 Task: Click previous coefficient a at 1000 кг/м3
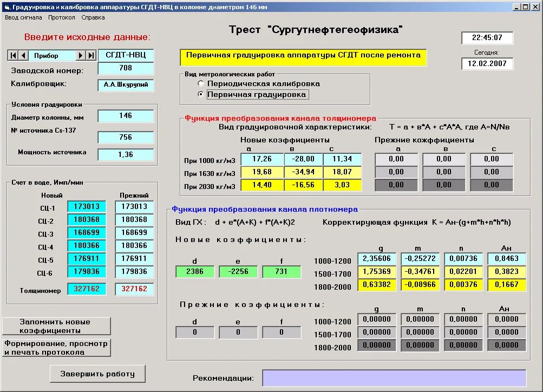pyautogui.click(x=396, y=159)
